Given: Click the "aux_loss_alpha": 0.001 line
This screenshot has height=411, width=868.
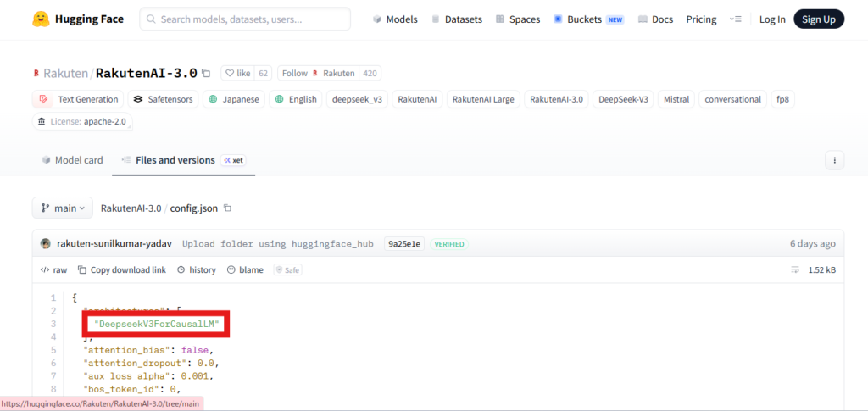Looking at the screenshot, I should pos(148,377).
